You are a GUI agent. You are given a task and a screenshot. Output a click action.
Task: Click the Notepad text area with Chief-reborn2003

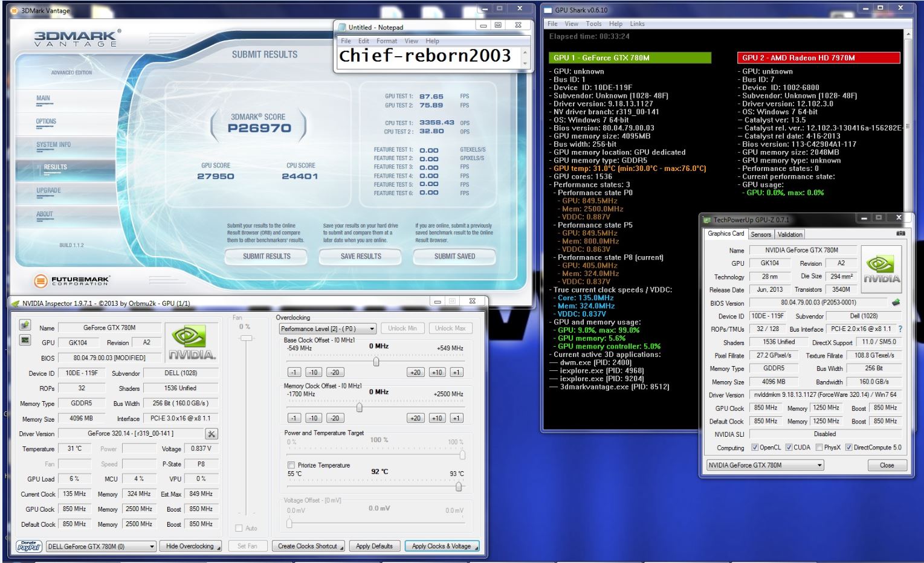(x=428, y=59)
